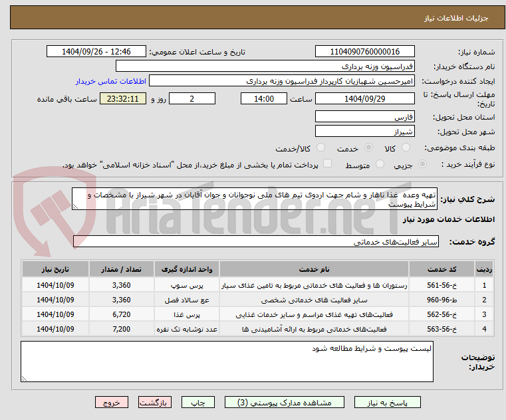Open مشاهده مدارک پیوستی (3) button

click(285, 403)
